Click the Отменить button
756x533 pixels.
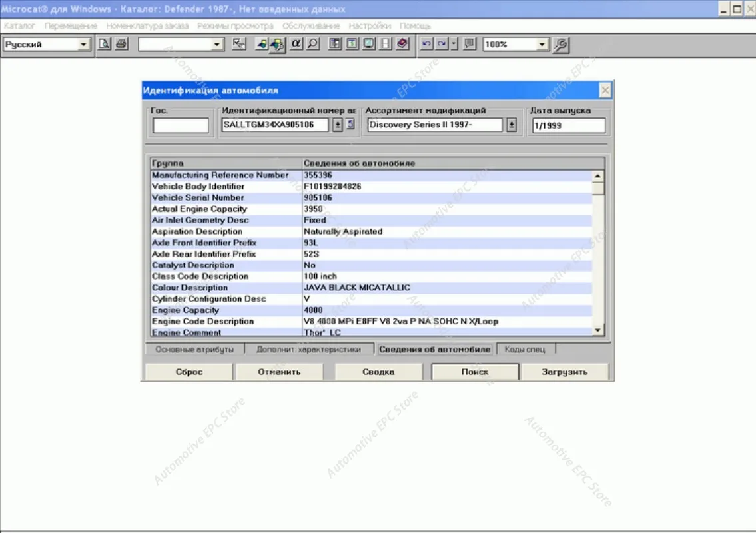coord(279,372)
